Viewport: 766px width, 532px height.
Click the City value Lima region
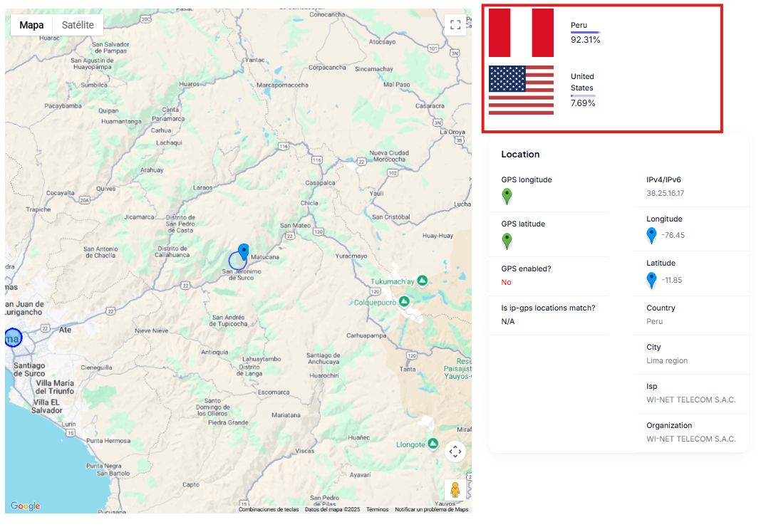click(x=667, y=360)
